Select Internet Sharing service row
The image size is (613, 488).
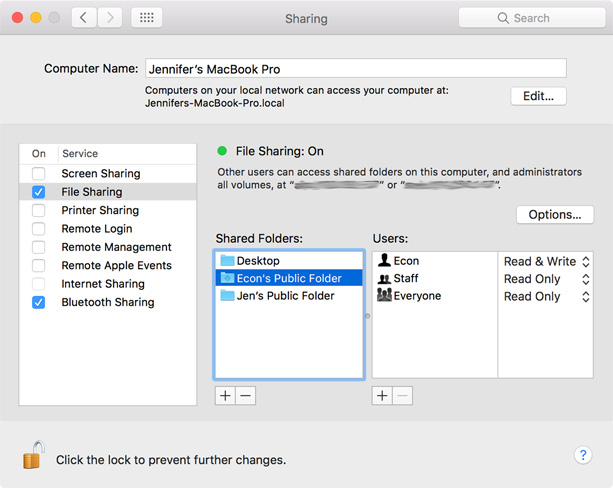point(108,283)
